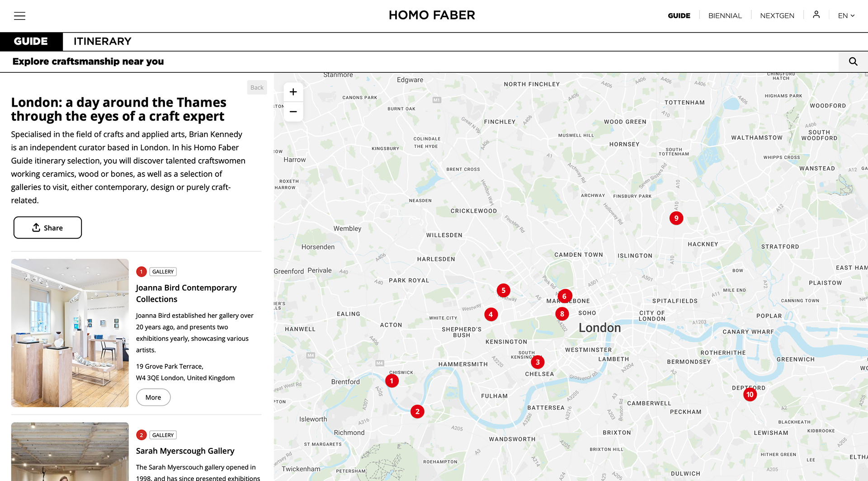Switch to the ITINERARY tab
The image size is (868, 481).
[103, 42]
